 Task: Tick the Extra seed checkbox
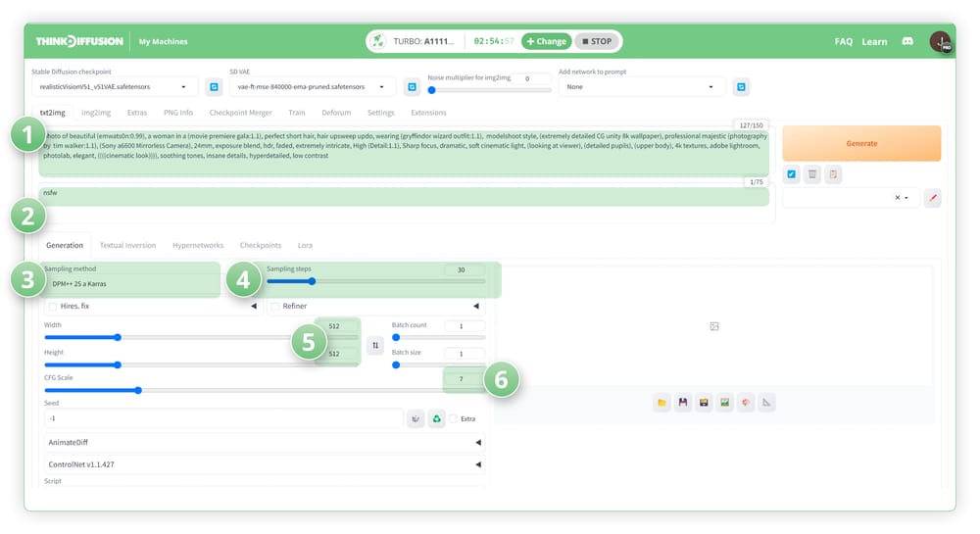[x=454, y=418]
